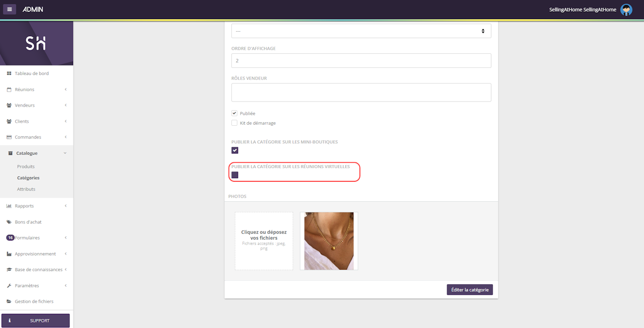The height and width of the screenshot is (328, 644).
Task: Toggle publish category on réunions virtuelles
Action: 235,175
